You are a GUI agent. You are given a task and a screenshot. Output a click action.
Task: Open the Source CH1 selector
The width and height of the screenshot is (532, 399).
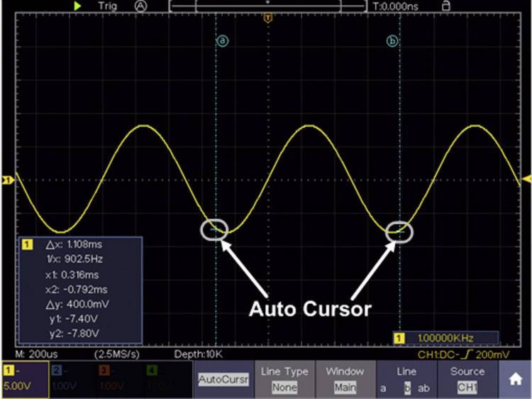[467, 379]
